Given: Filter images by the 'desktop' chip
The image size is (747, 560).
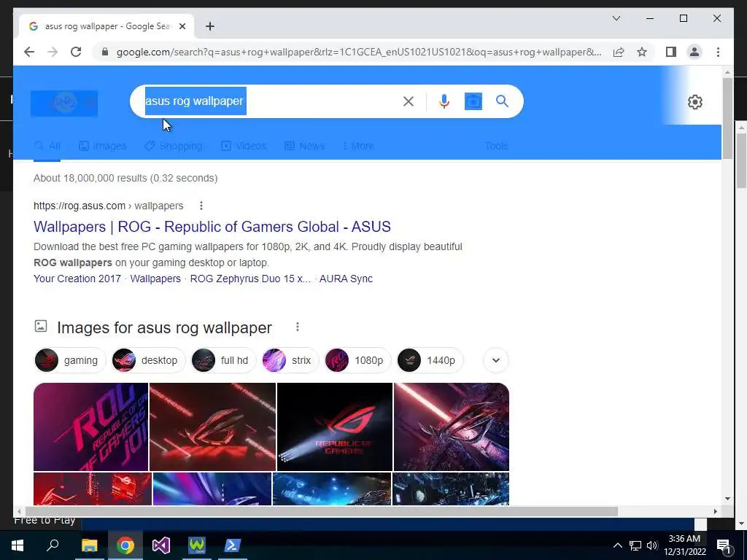Looking at the screenshot, I should coord(147,360).
